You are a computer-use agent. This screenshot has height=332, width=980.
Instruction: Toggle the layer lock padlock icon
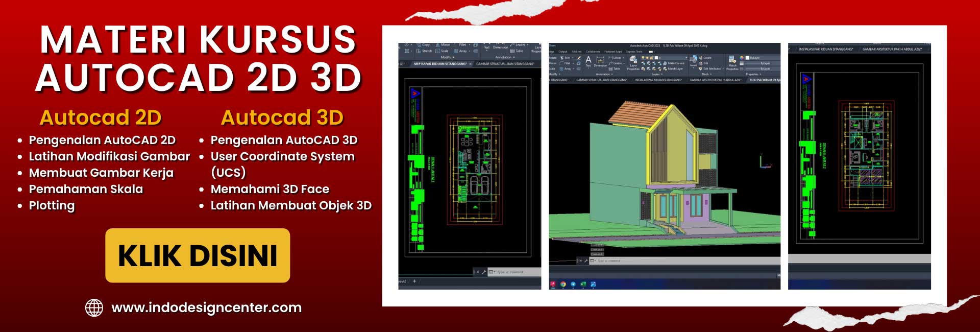(x=651, y=58)
